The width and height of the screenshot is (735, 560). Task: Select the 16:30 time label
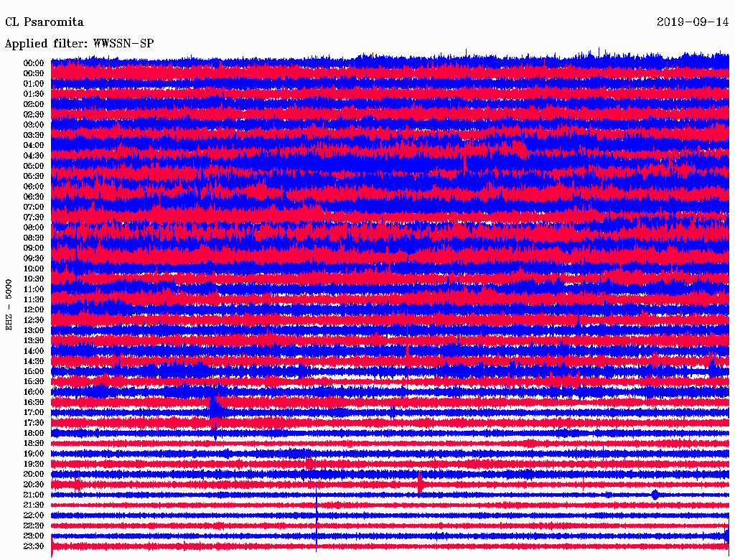(x=34, y=403)
